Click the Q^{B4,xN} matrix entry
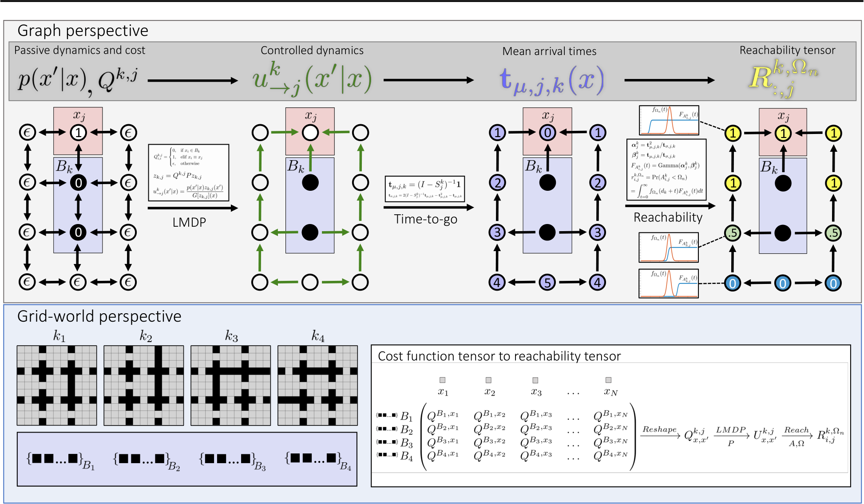The height and width of the screenshot is (504, 864). 611,455
